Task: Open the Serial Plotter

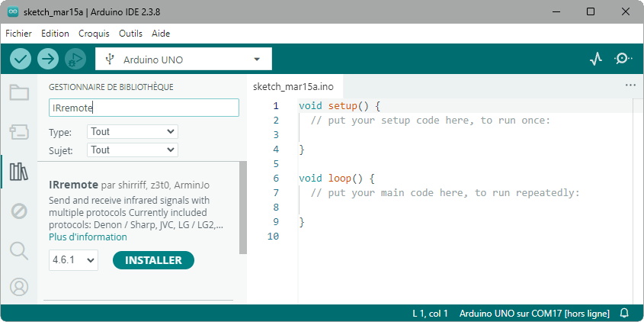Action: click(597, 59)
